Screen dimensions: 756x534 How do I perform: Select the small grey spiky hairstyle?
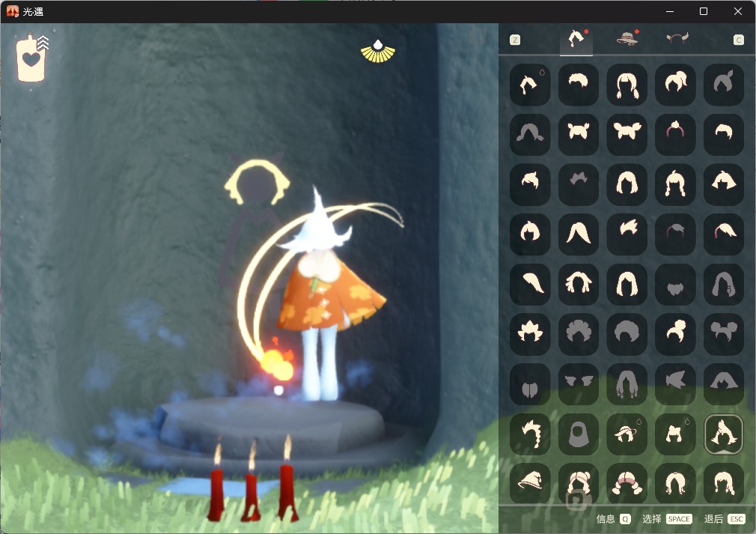click(578, 184)
